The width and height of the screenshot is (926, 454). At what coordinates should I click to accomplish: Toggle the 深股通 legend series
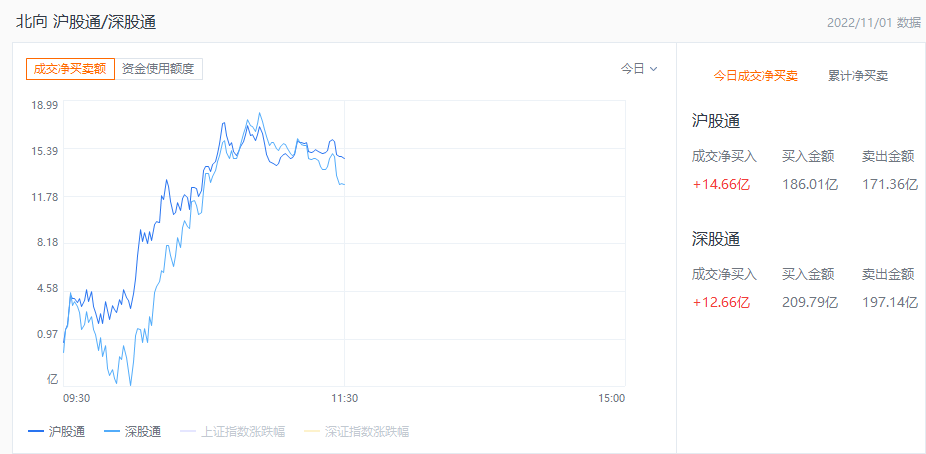(x=142, y=432)
